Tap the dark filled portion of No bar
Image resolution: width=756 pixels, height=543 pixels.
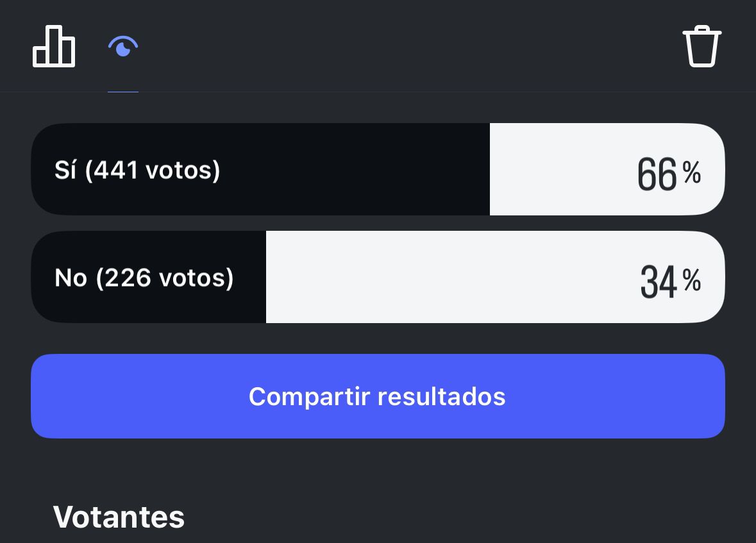(149, 277)
